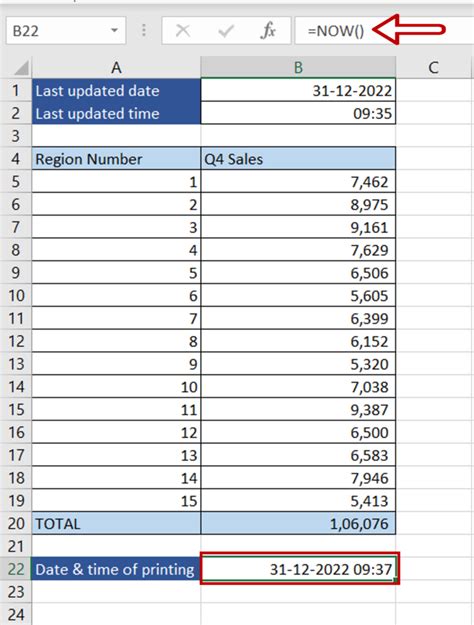The width and height of the screenshot is (474, 625).
Task: Click the Date & time of printing cell
Action: point(116,569)
